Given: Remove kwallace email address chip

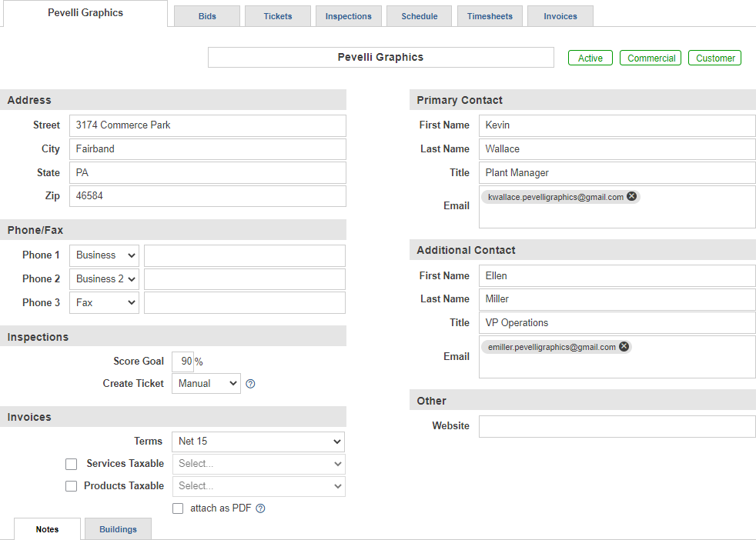Looking at the screenshot, I should click(631, 197).
